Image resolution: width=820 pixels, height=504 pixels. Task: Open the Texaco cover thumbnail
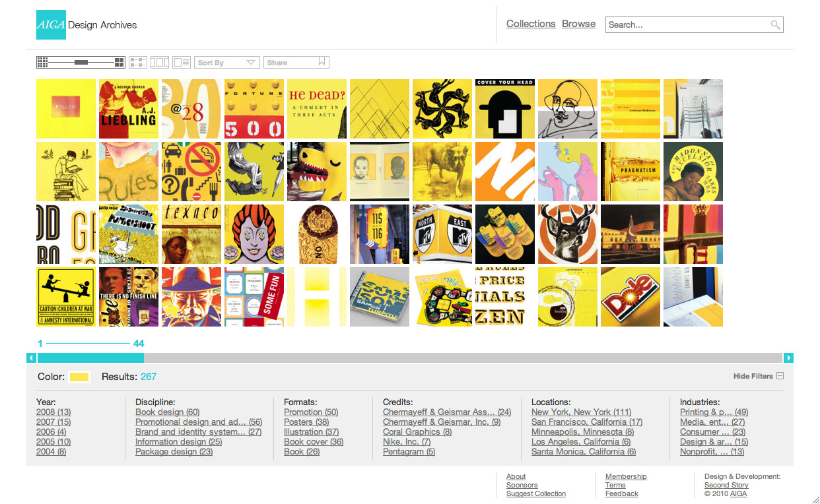pos(191,234)
